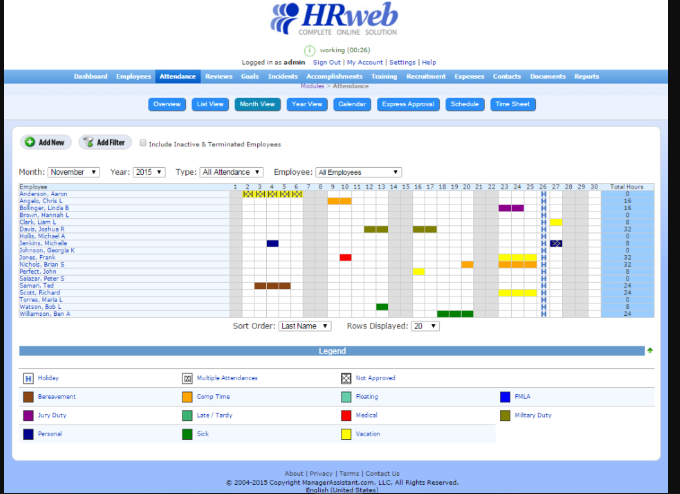Select the Month View button

point(258,105)
